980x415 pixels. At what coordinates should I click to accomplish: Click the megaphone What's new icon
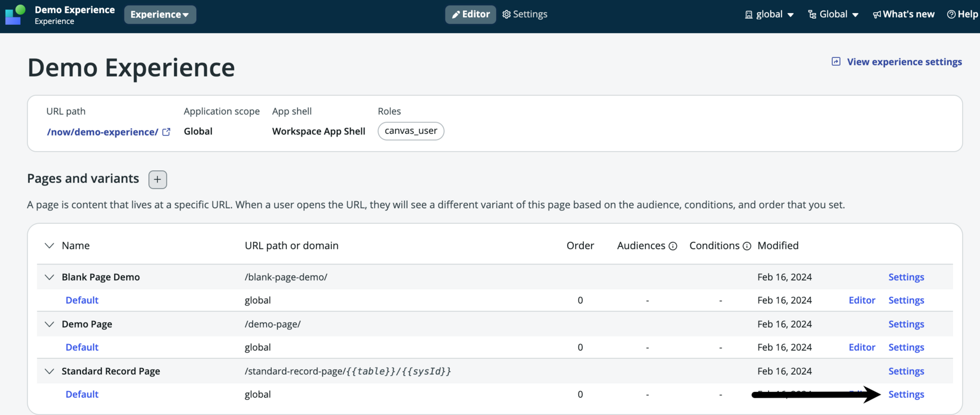[x=877, y=15]
